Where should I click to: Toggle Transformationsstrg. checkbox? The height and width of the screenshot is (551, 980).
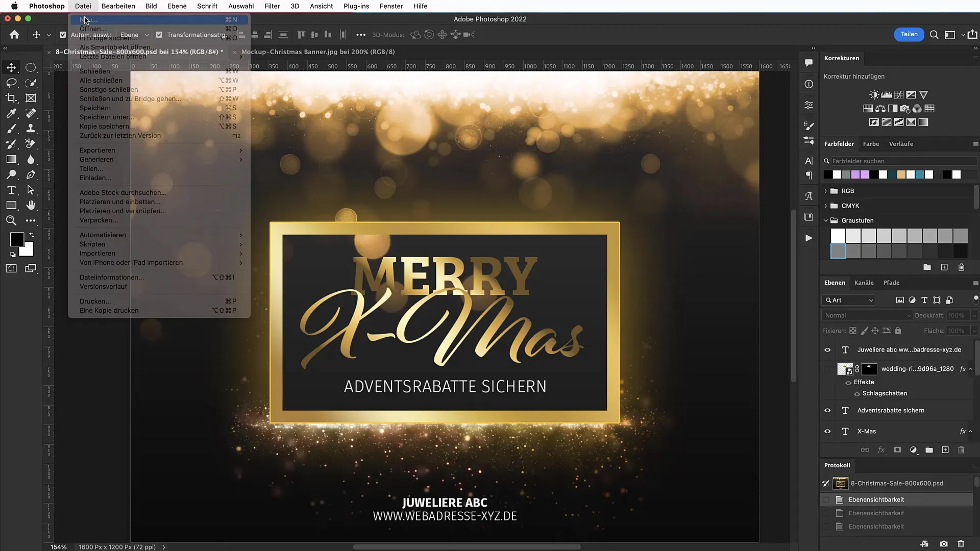pyautogui.click(x=159, y=35)
